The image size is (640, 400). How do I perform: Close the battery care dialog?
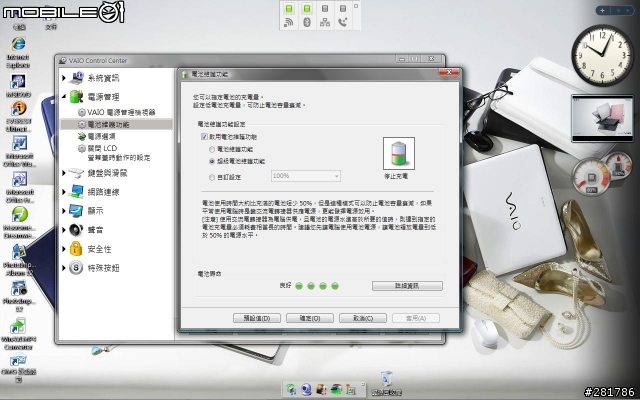click(449, 72)
